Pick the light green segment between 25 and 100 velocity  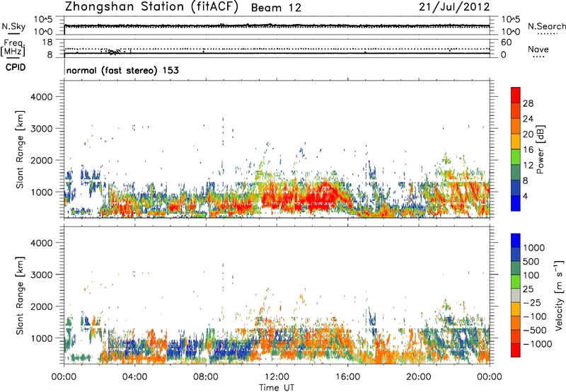516,282
